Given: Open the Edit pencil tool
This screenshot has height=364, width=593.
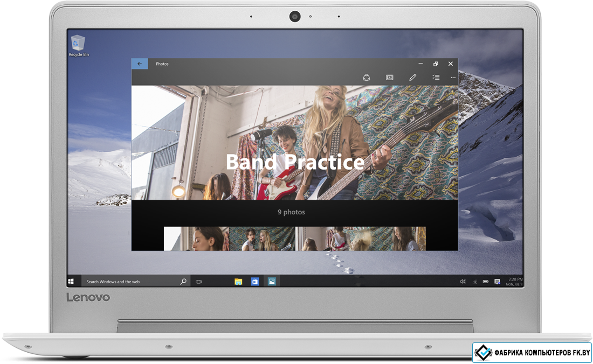Looking at the screenshot, I should [x=413, y=78].
